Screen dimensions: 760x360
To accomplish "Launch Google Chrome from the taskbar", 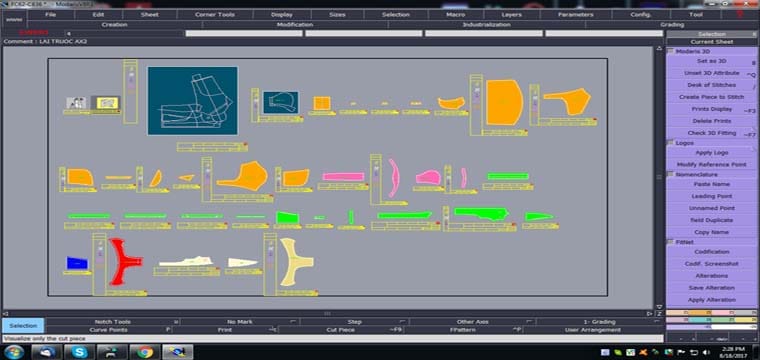I will 144,352.
